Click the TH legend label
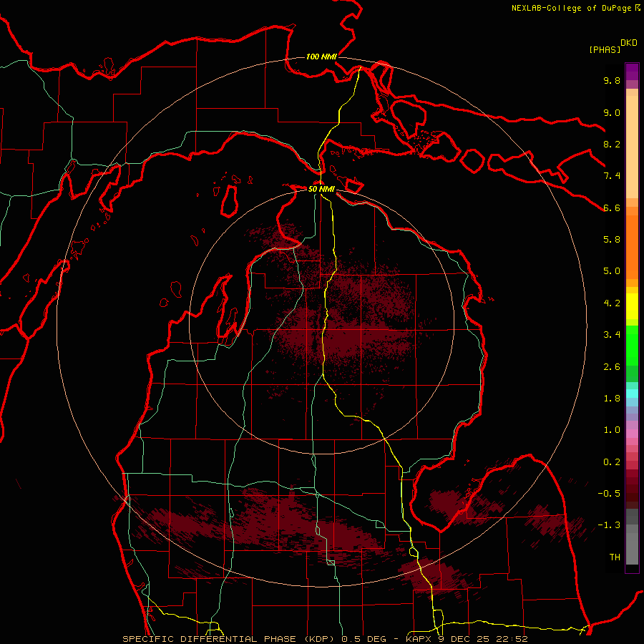Image resolution: width=644 pixels, height=644 pixels. (x=615, y=557)
